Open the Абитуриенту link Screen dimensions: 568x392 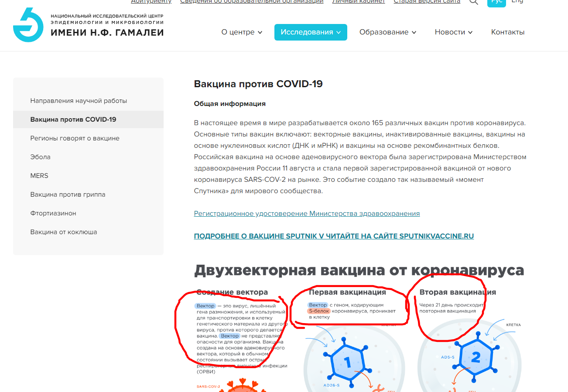pyautogui.click(x=151, y=2)
